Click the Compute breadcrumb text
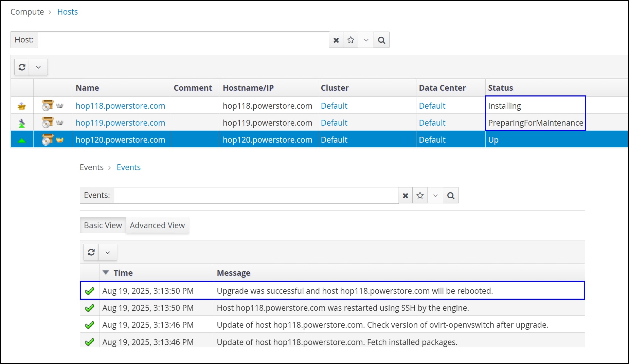Screen dimensions: 629x364 pos(27,12)
